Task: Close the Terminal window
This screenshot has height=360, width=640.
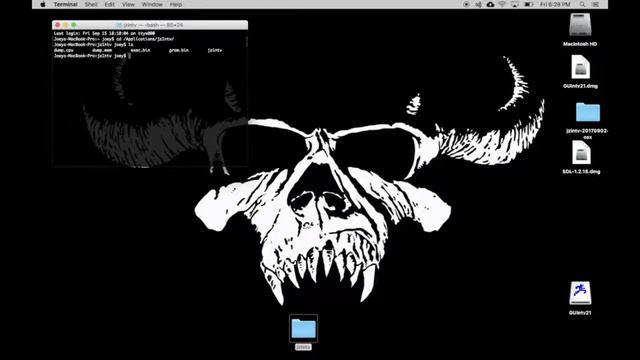Action: pyautogui.click(x=58, y=25)
